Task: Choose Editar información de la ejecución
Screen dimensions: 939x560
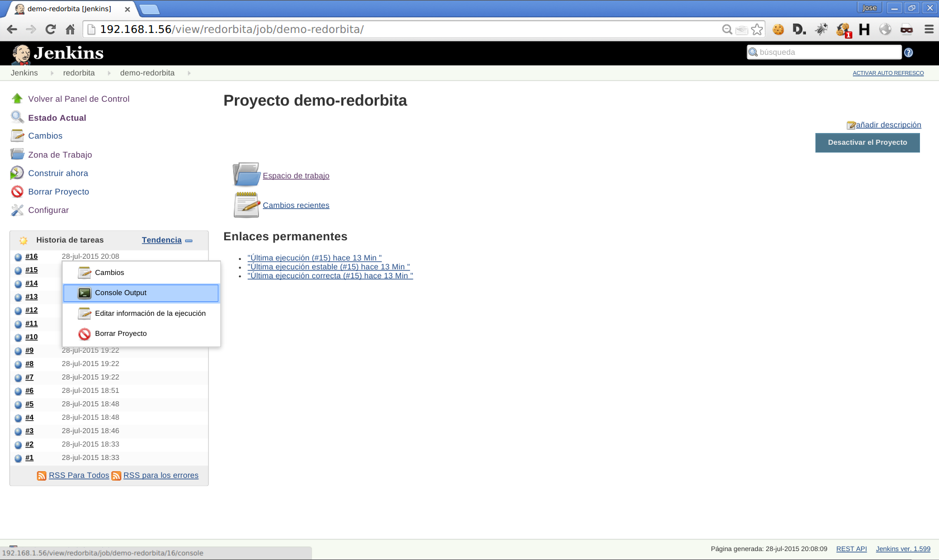Action: [x=150, y=314]
